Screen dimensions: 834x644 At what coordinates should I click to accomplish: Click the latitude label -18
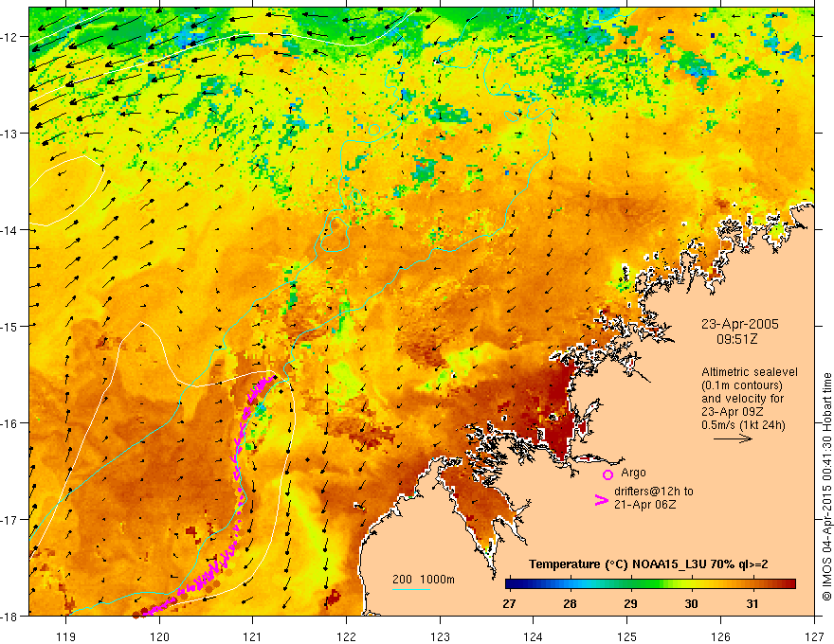10,616
